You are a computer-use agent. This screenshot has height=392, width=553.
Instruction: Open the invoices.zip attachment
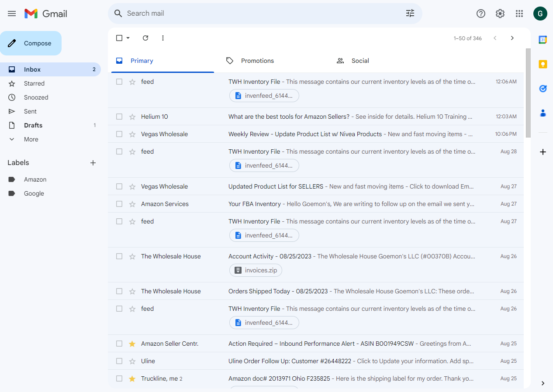click(x=256, y=270)
